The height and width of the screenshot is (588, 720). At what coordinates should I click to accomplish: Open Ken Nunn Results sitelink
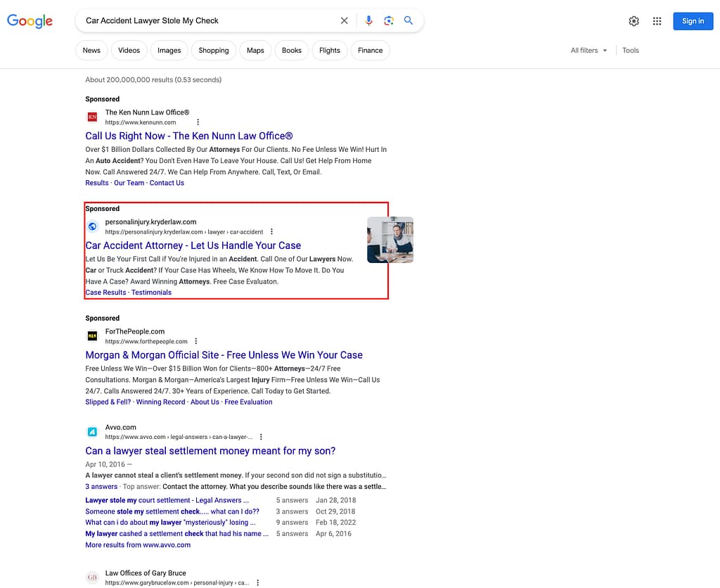pyautogui.click(x=97, y=183)
